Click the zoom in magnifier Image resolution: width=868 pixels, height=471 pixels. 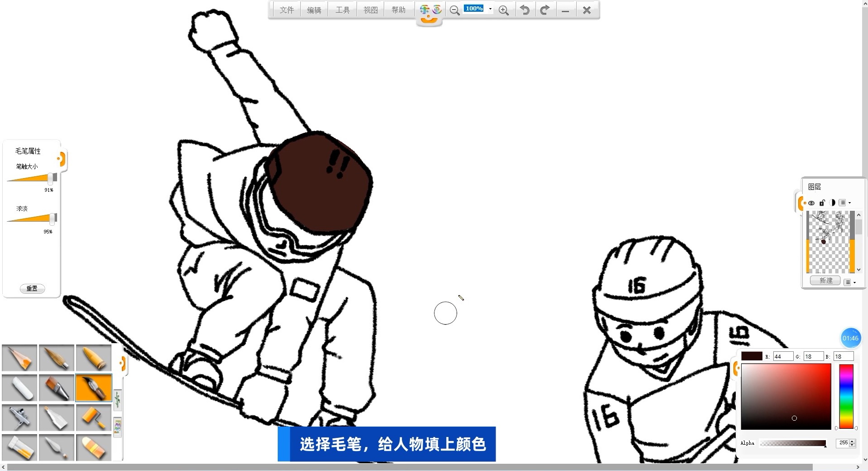click(503, 10)
